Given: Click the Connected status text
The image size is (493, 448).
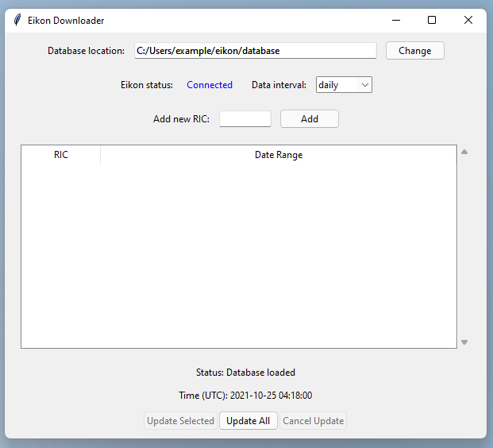Looking at the screenshot, I should pos(210,85).
